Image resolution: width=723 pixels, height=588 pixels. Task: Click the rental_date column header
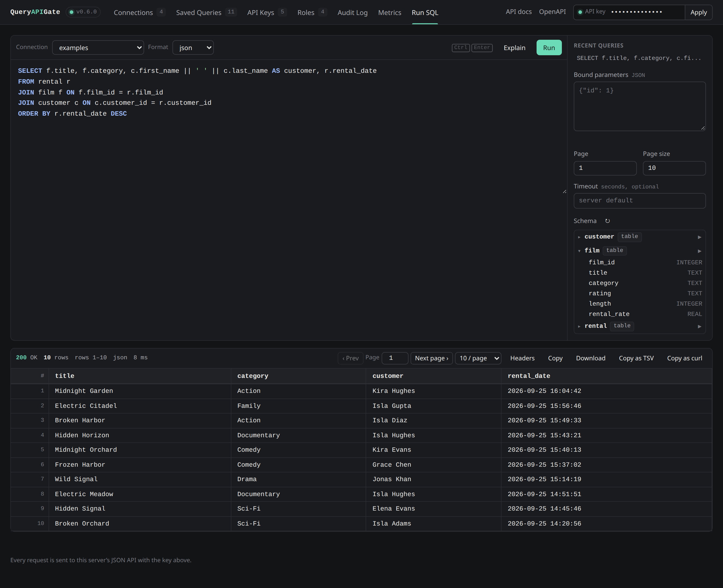(607, 376)
